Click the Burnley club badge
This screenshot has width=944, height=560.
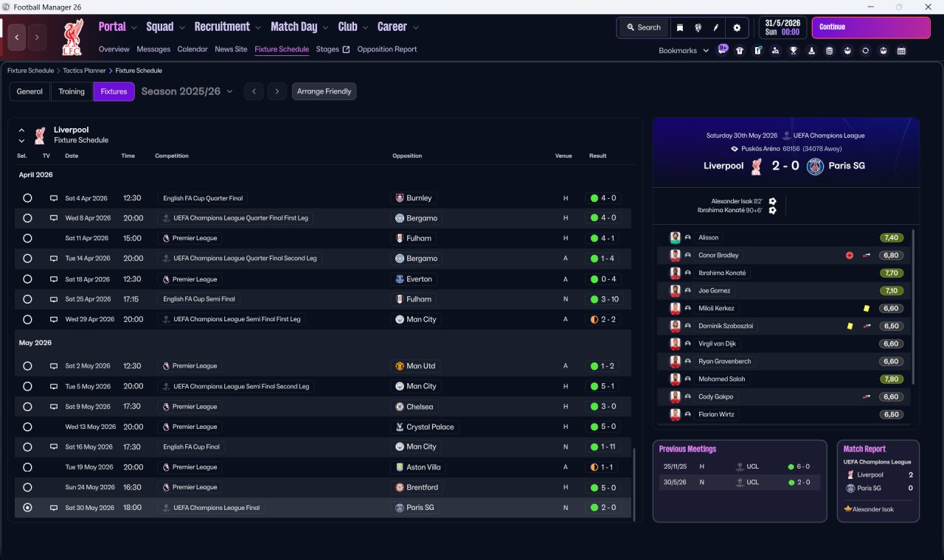[x=400, y=198]
